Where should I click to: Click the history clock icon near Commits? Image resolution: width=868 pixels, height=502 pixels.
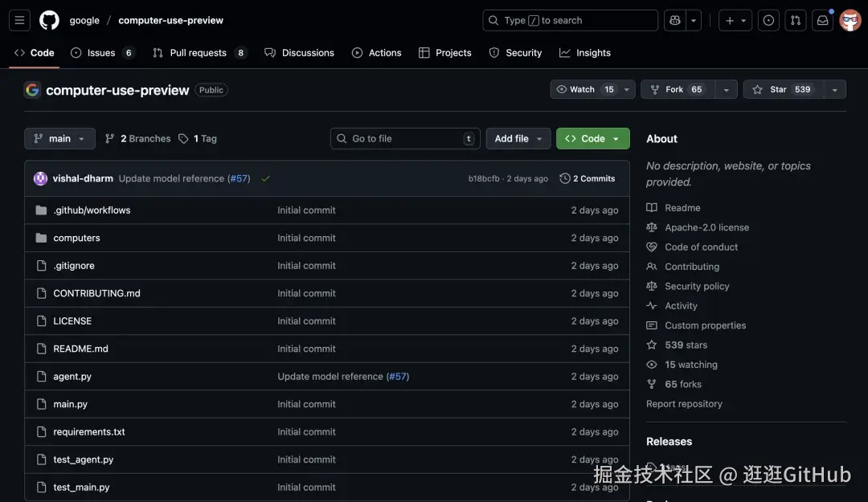565,178
